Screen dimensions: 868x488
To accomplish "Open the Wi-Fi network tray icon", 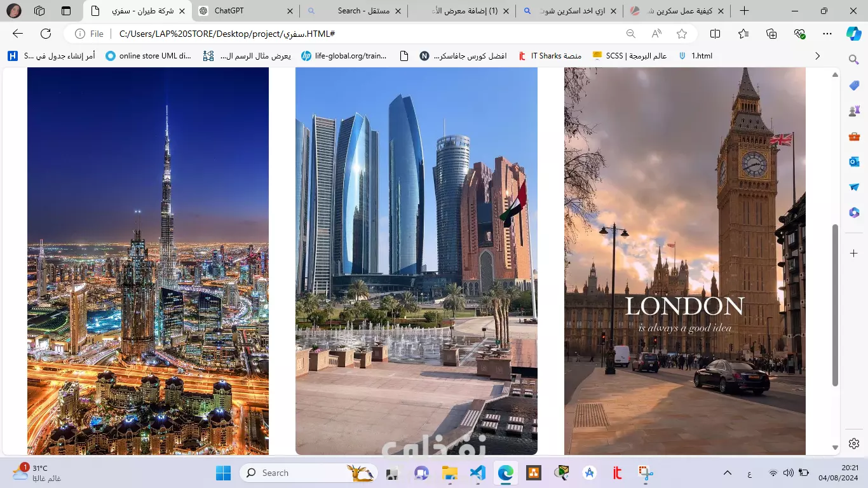I will click(x=773, y=473).
